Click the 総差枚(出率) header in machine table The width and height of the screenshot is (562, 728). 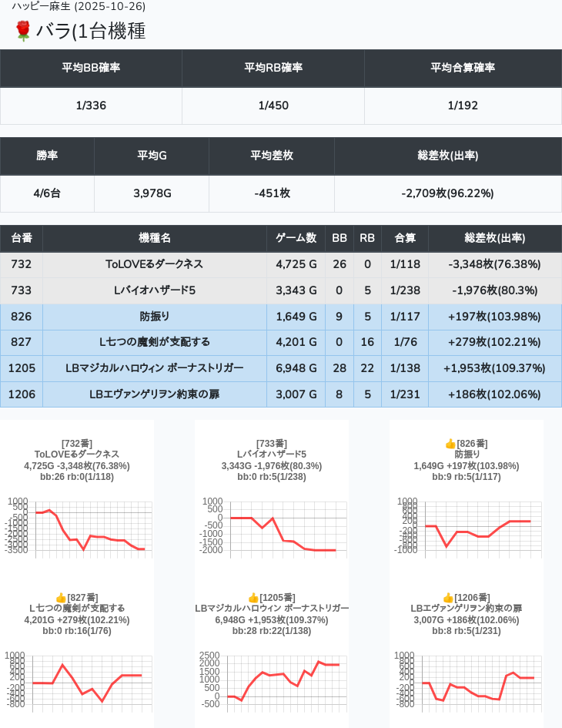tap(494, 238)
